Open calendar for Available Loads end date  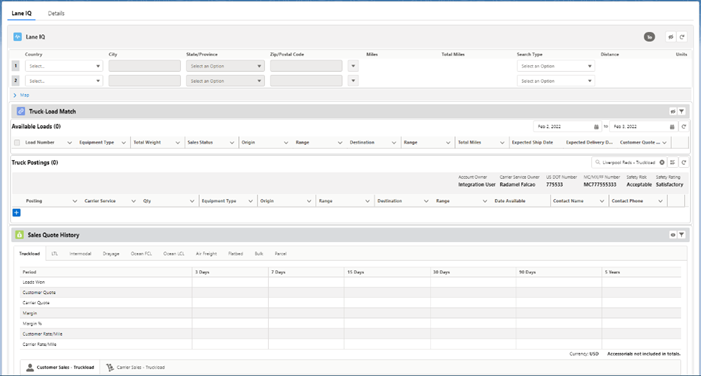pyautogui.click(x=672, y=127)
